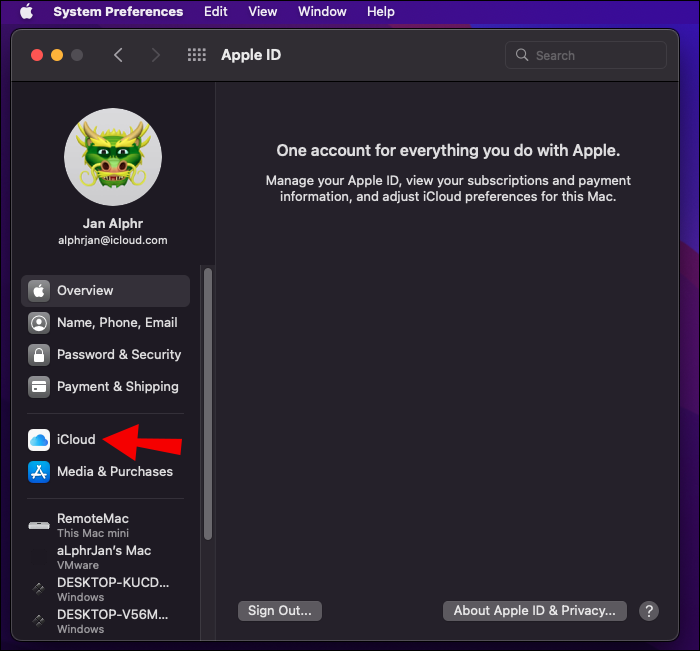Click the Sign Out button
Screen dimensions: 700x651
tap(280, 611)
